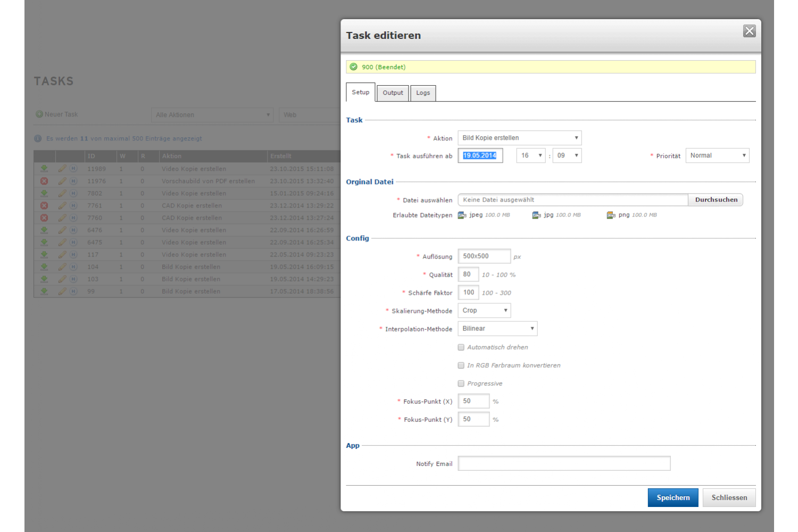Open the Priorität dropdown showing Normal
This screenshot has width=798, height=532.
[x=717, y=155]
